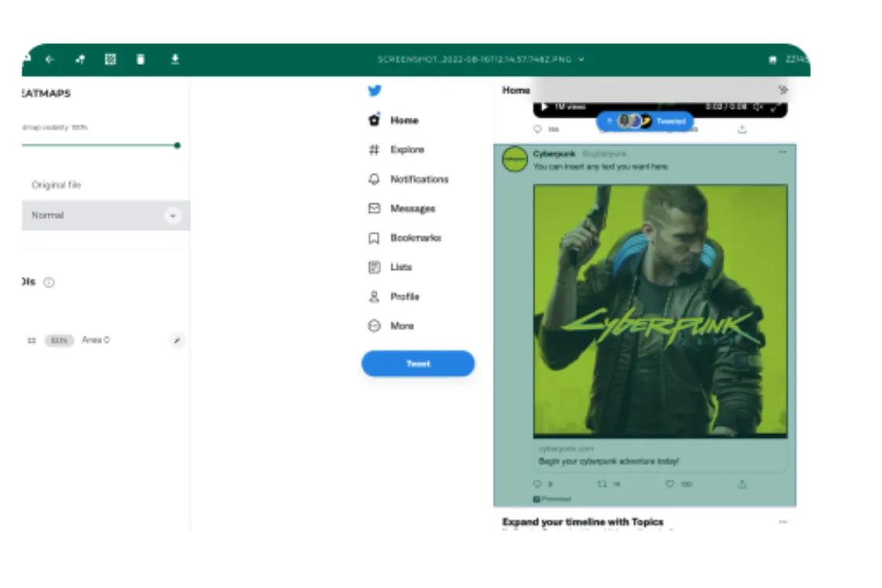Click the blue Tweet button
This screenshot has height=588, width=882.
[x=418, y=364]
